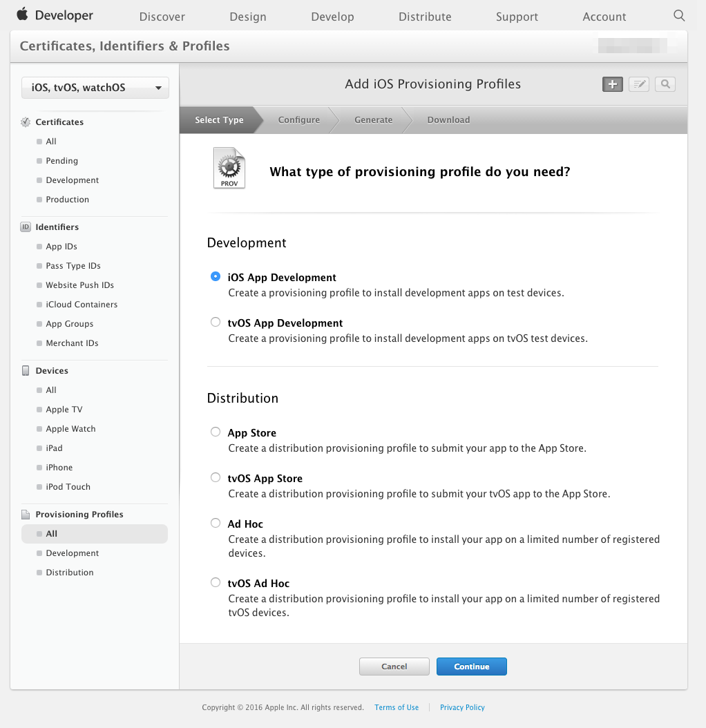
Task: Open the iOS, tvOS, watchOS platform dropdown
Action: [95, 87]
